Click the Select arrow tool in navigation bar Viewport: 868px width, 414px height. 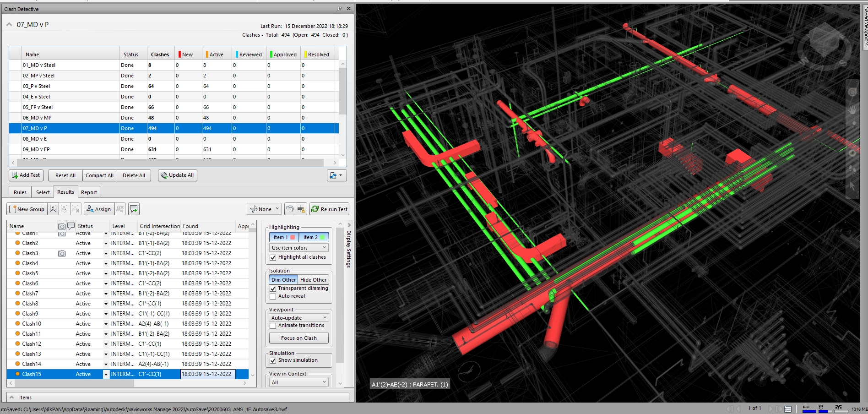point(852,186)
